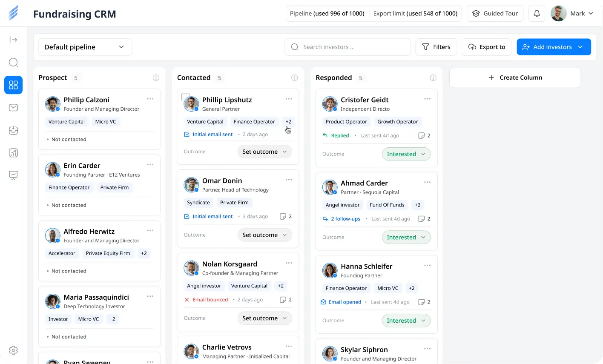Change Interested outcome for Cristofer Geidt
The image size is (603, 364).
coord(406,154)
